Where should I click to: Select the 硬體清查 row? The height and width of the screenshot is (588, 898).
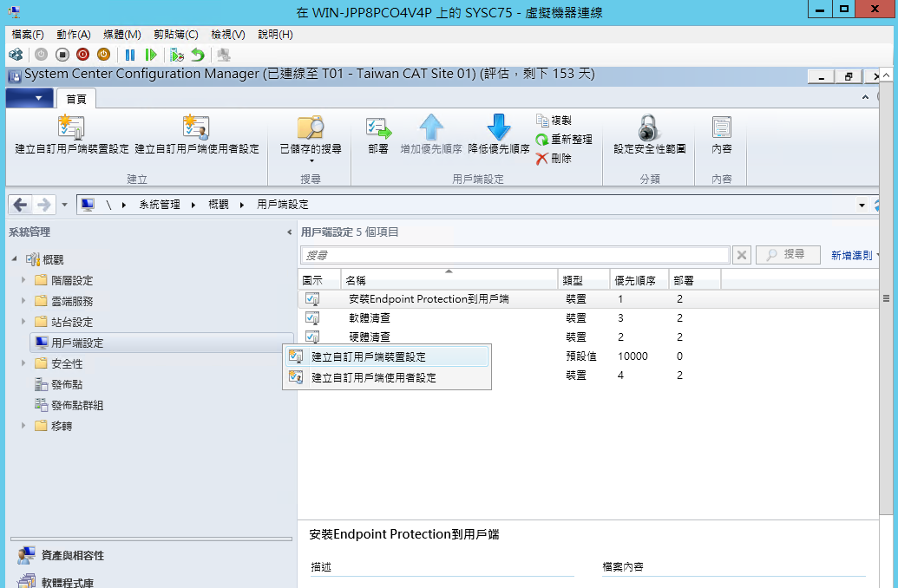click(x=588, y=336)
